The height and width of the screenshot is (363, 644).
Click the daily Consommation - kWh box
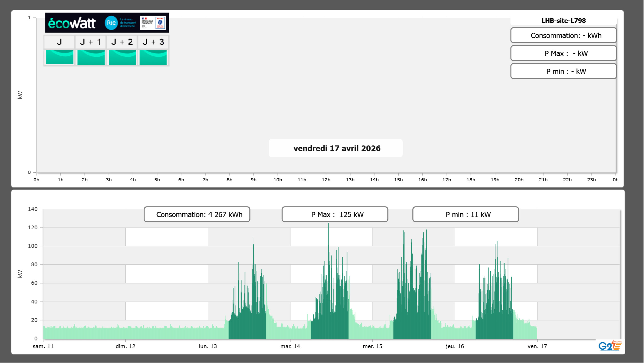point(563,35)
